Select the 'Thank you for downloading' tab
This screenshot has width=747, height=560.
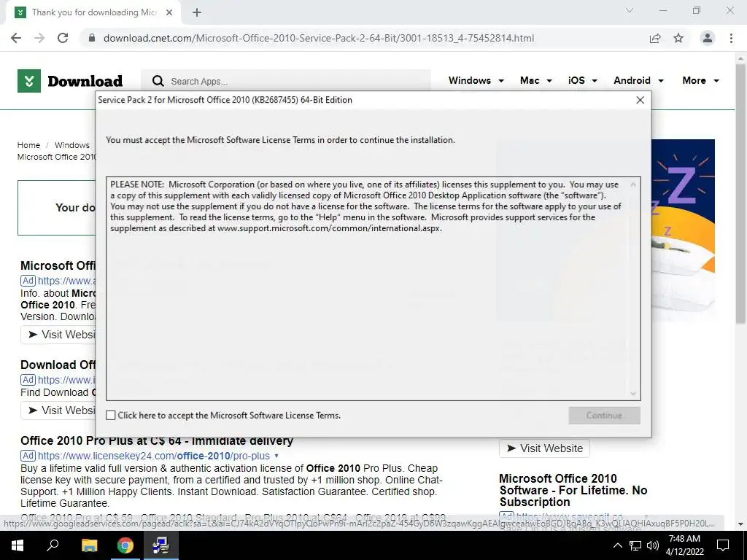tap(93, 12)
